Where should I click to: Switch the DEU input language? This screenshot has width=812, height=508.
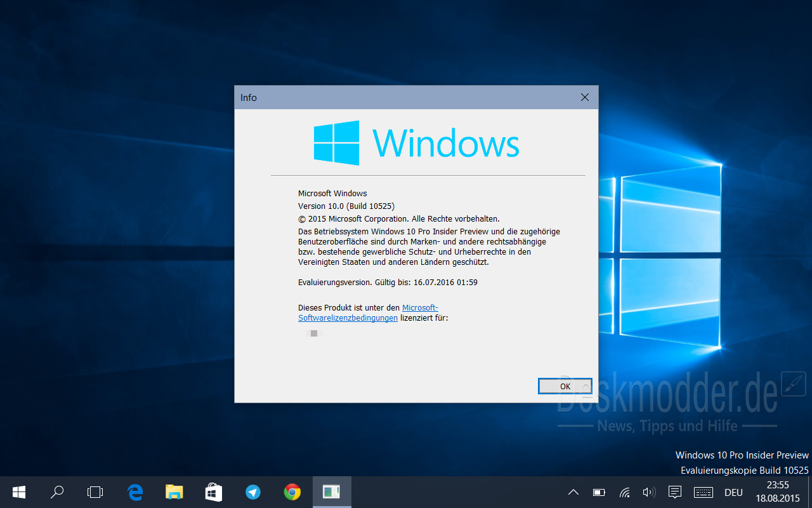click(733, 492)
